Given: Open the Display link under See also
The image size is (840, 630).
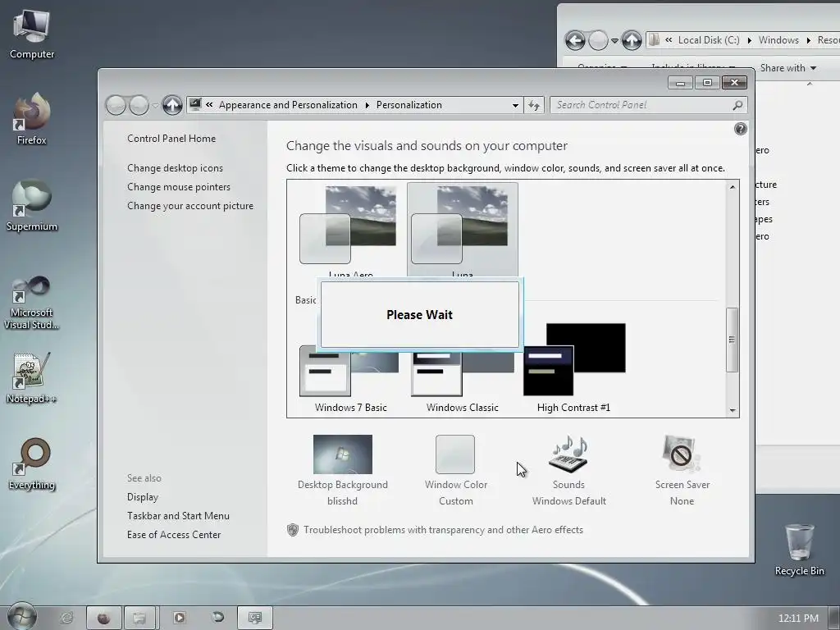Looking at the screenshot, I should [143, 496].
